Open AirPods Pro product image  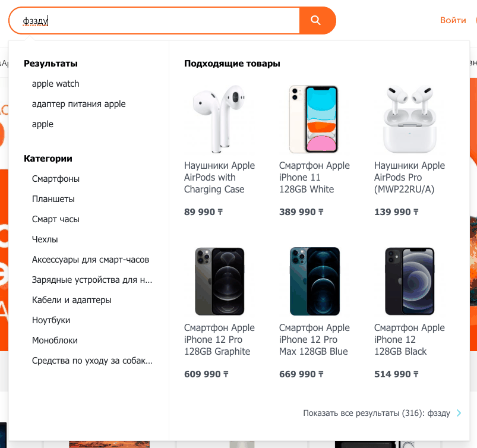point(410,119)
